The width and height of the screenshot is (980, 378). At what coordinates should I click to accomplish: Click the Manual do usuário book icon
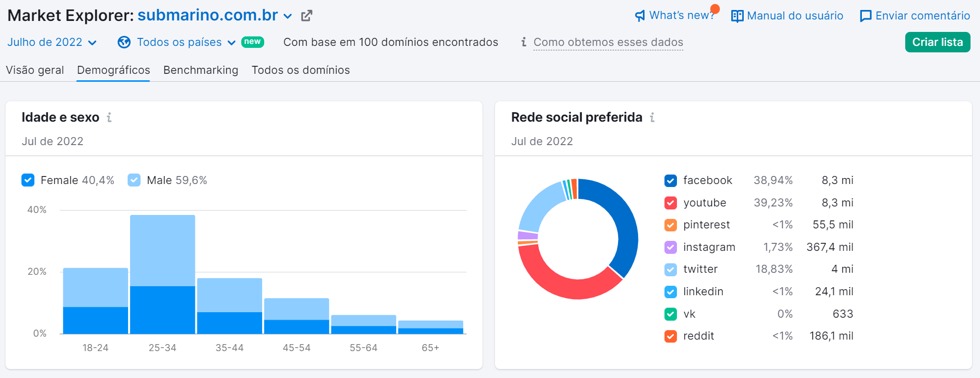(737, 16)
